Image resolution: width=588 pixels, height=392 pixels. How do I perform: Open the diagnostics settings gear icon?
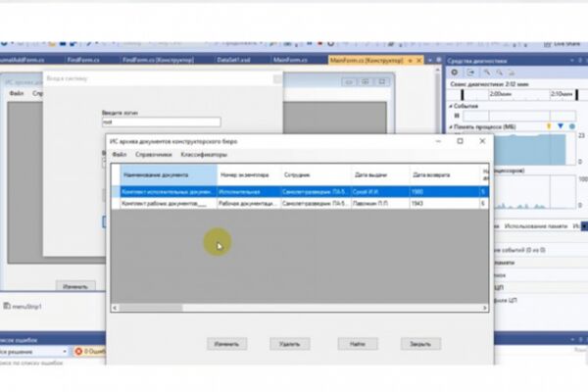(x=455, y=73)
